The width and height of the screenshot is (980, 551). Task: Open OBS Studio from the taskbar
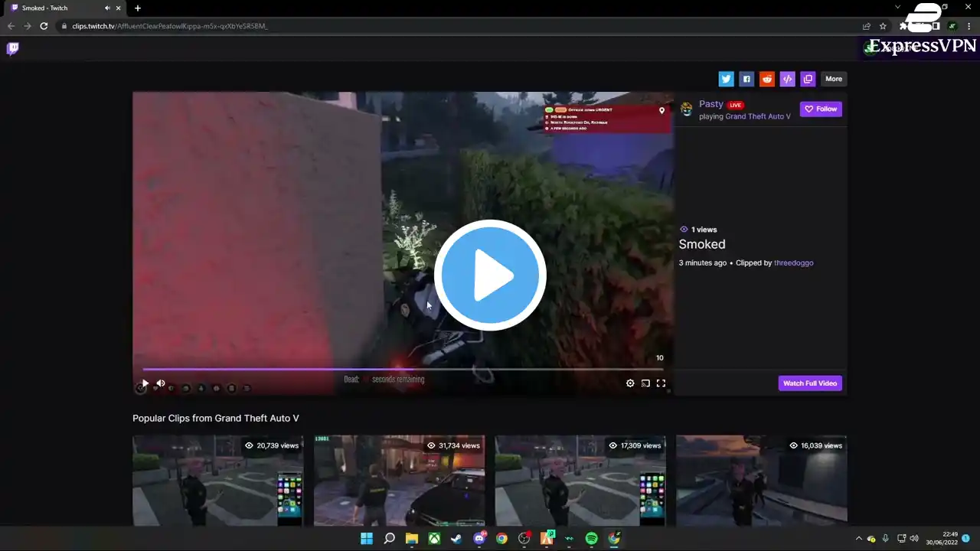pyautogui.click(x=524, y=538)
